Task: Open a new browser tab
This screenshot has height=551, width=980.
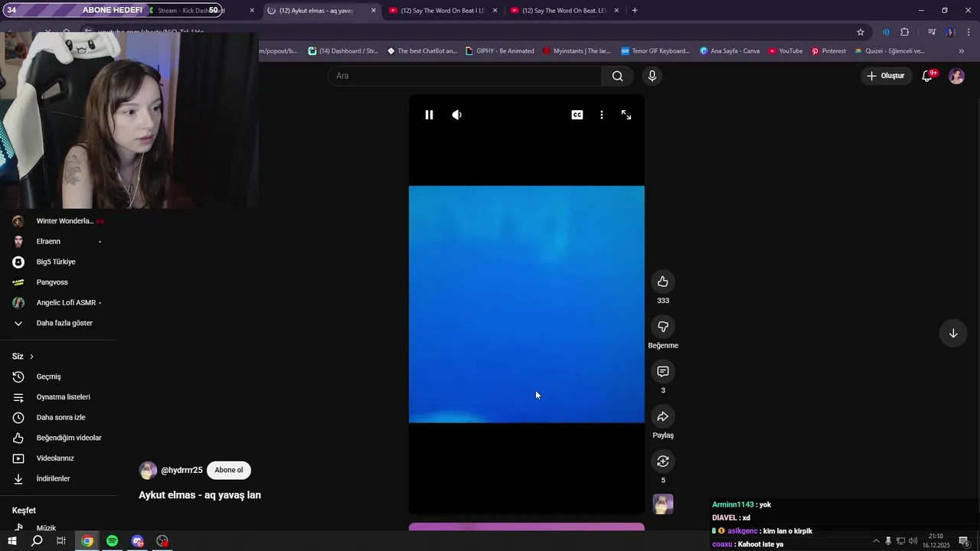Action: [x=635, y=11]
